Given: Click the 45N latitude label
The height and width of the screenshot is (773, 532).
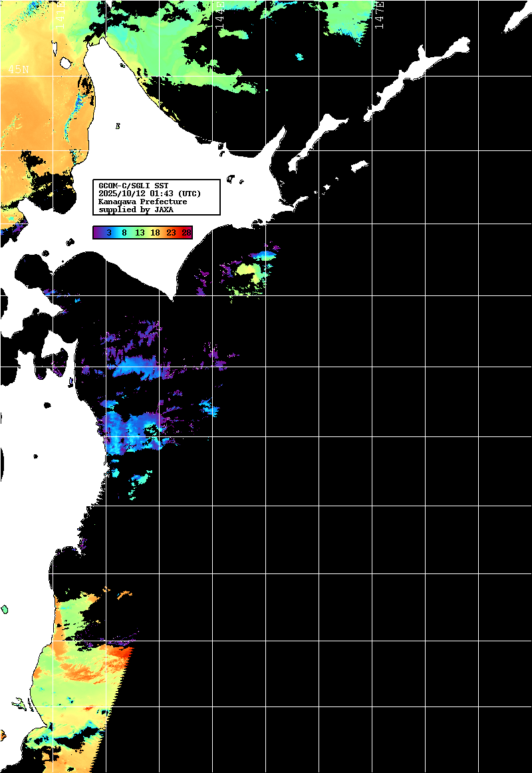Looking at the screenshot, I should [18, 69].
